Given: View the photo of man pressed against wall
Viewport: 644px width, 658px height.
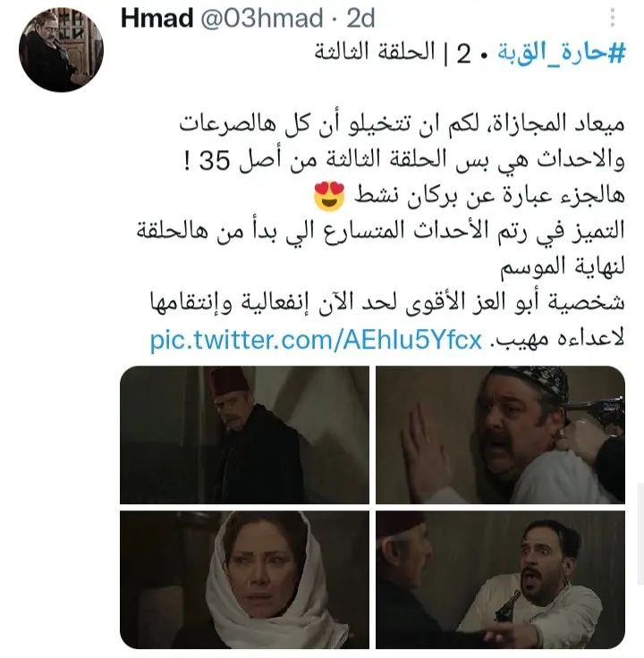Looking at the screenshot, I should (500, 434).
